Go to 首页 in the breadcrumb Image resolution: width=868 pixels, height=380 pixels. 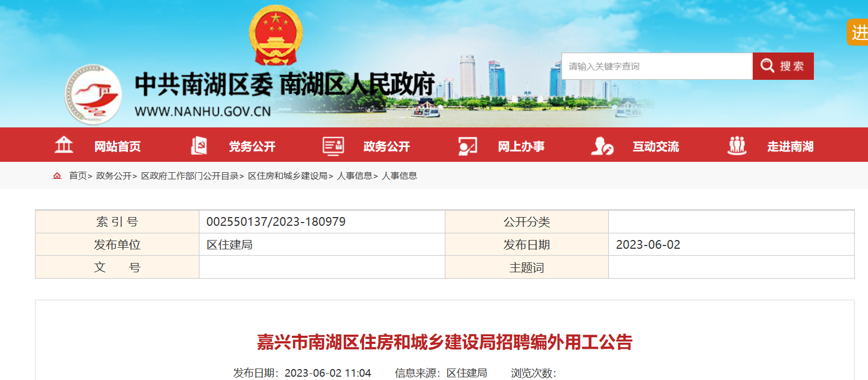[x=78, y=176]
